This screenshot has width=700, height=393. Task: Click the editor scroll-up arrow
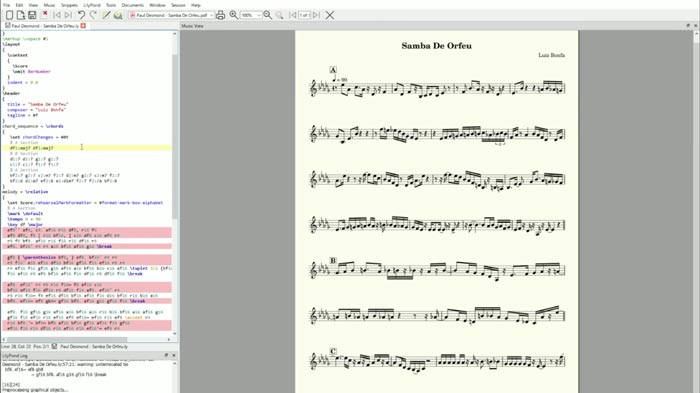pyautogui.click(x=175, y=33)
